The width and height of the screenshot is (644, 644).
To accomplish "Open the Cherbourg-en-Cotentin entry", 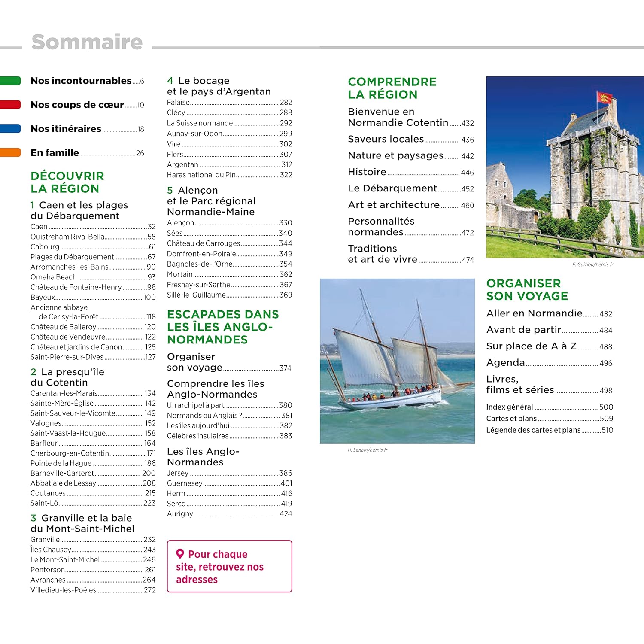I will pos(93,453).
